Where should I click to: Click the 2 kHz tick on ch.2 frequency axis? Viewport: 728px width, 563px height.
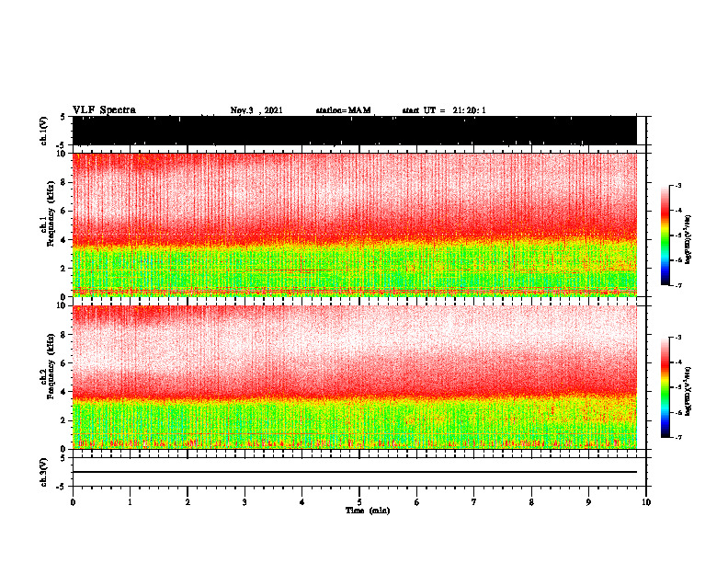pos(64,420)
